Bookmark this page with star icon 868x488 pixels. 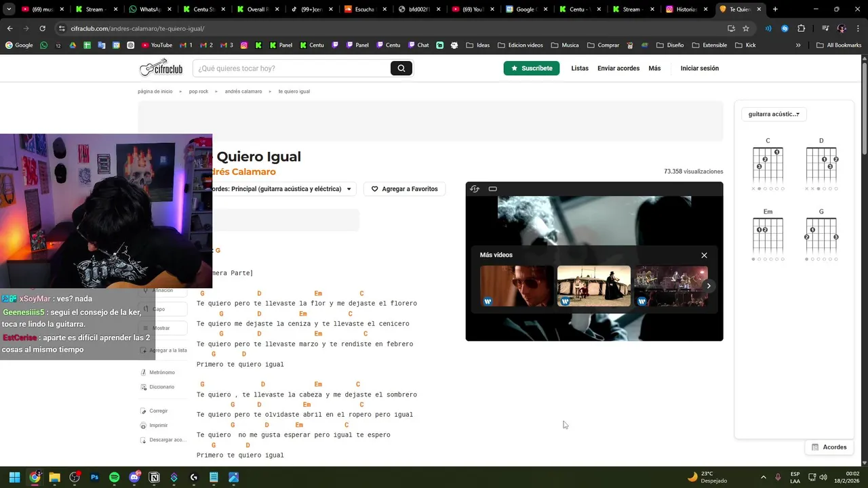click(746, 28)
